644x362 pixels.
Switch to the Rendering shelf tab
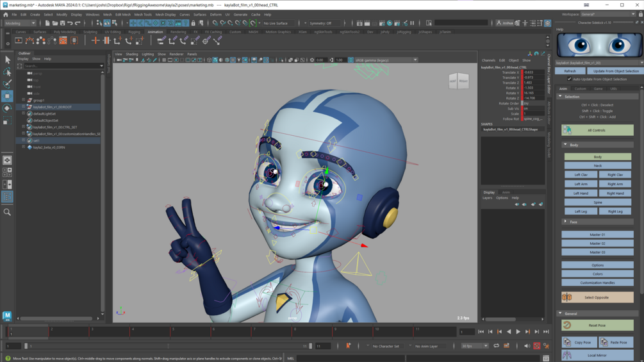point(178,31)
